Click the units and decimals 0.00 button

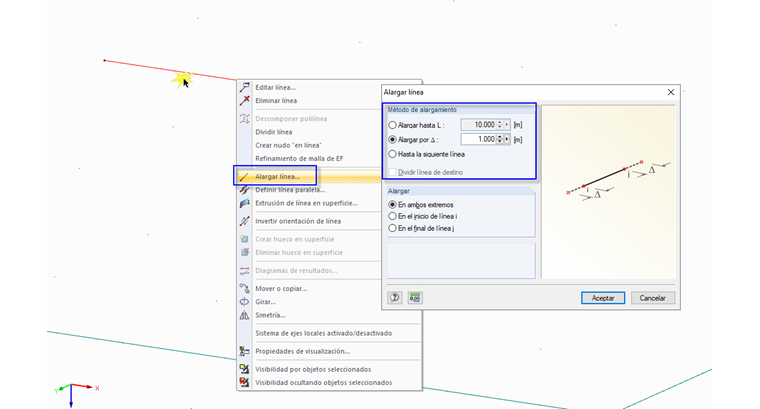(x=415, y=298)
